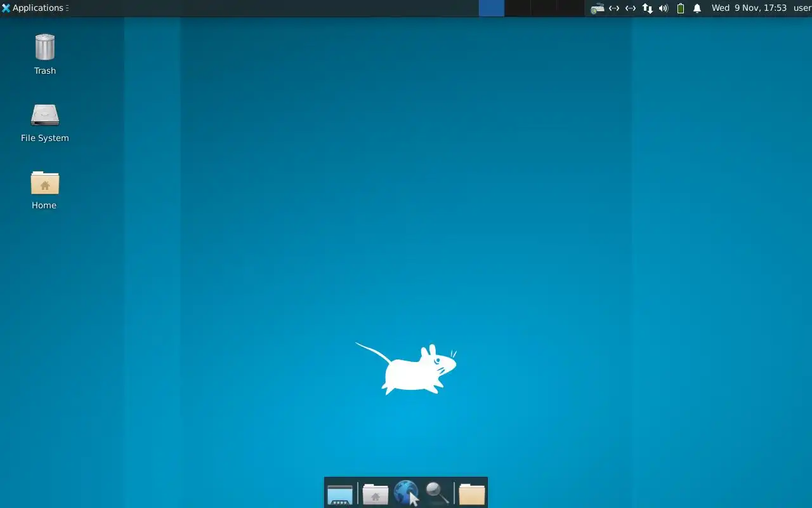Screen dimensions: 812x508
Task: Open the notifications bell icon
Action: 697,8
